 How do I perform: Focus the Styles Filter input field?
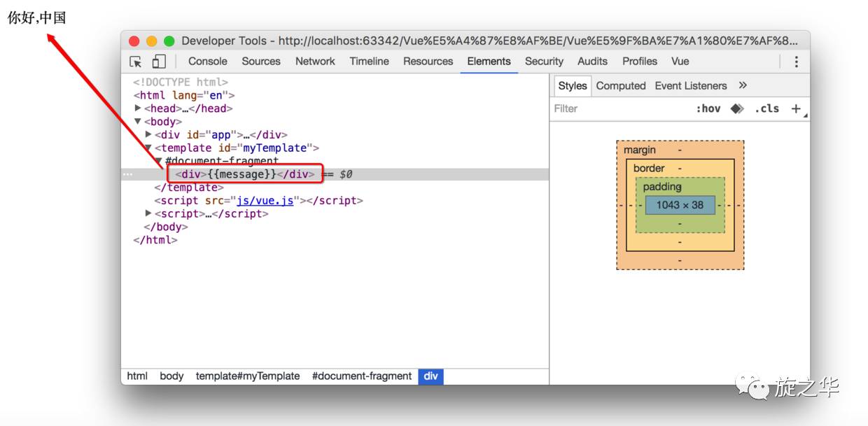coord(619,108)
